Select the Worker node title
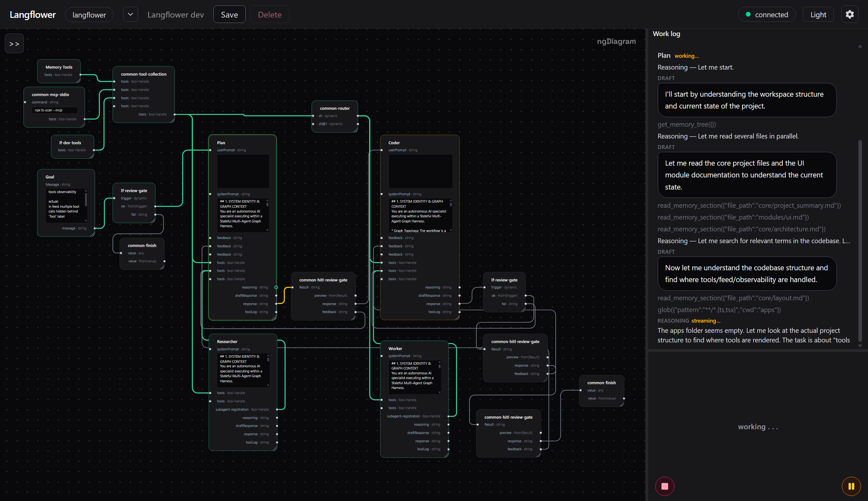This screenshot has width=868, height=501. click(395, 348)
